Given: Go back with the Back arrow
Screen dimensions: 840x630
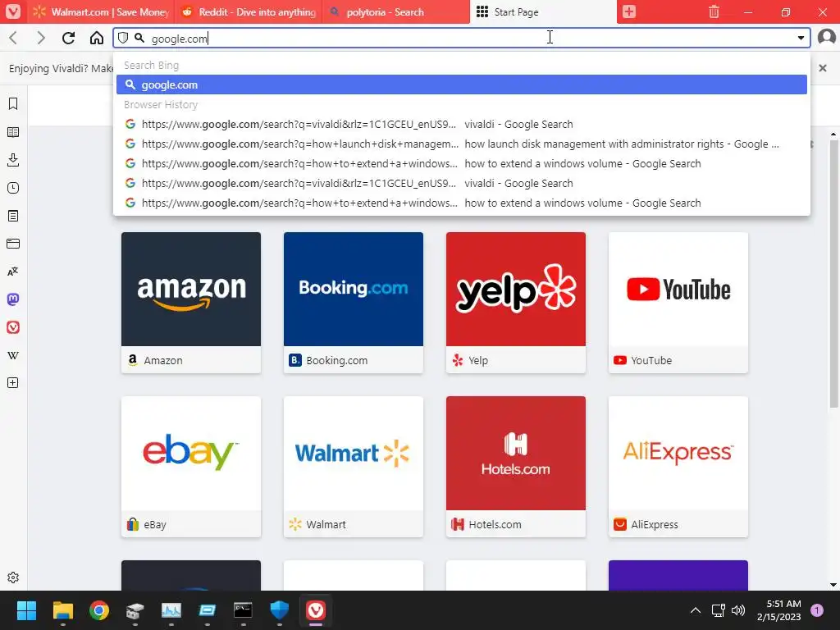Looking at the screenshot, I should (13, 38).
